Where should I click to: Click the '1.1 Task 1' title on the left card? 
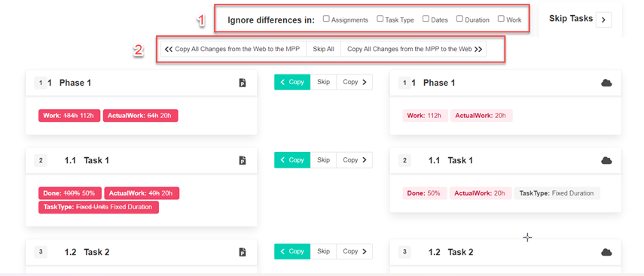click(x=87, y=160)
